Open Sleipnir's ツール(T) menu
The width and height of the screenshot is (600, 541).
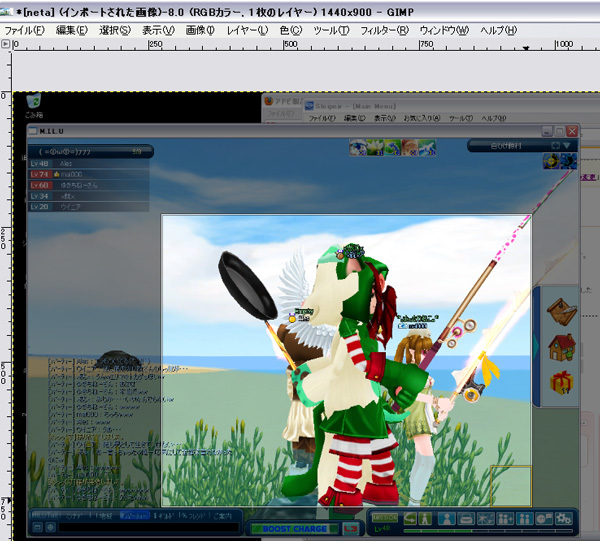coord(461,118)
